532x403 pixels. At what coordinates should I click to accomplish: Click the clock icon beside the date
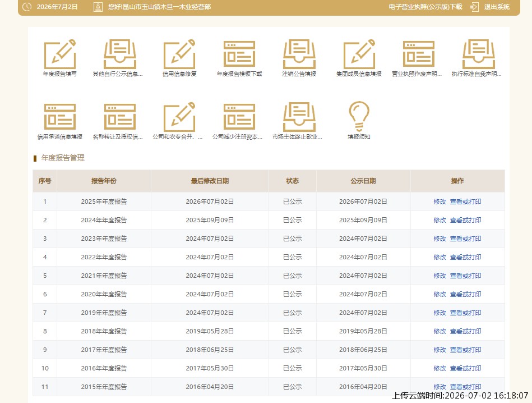click(26, 7)
